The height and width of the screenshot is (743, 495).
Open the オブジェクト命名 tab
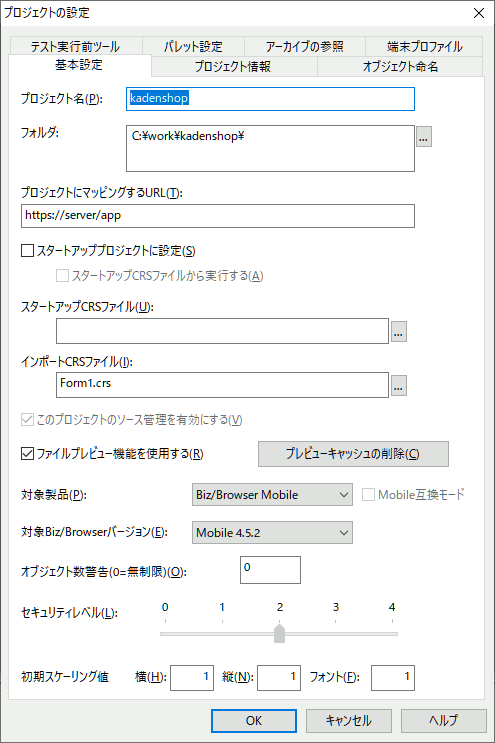[400, 66]
